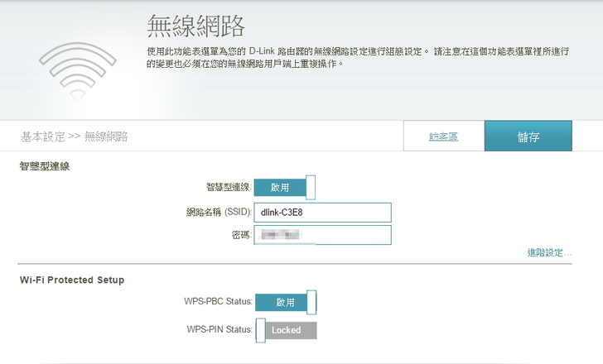Click the WPS-PBC Status label
Viewport: 603px width, 364px height.
217,303
